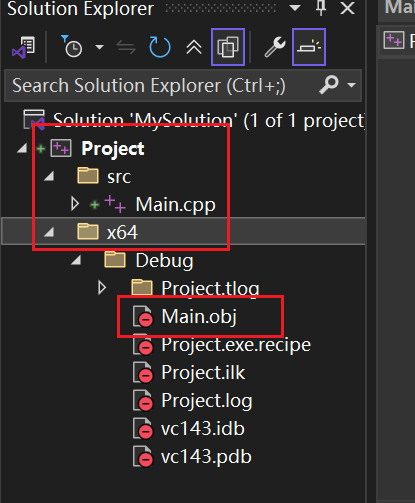Toggle the auto hide pin icon
This screenshot has width=415, height=503.
(321, 8)
